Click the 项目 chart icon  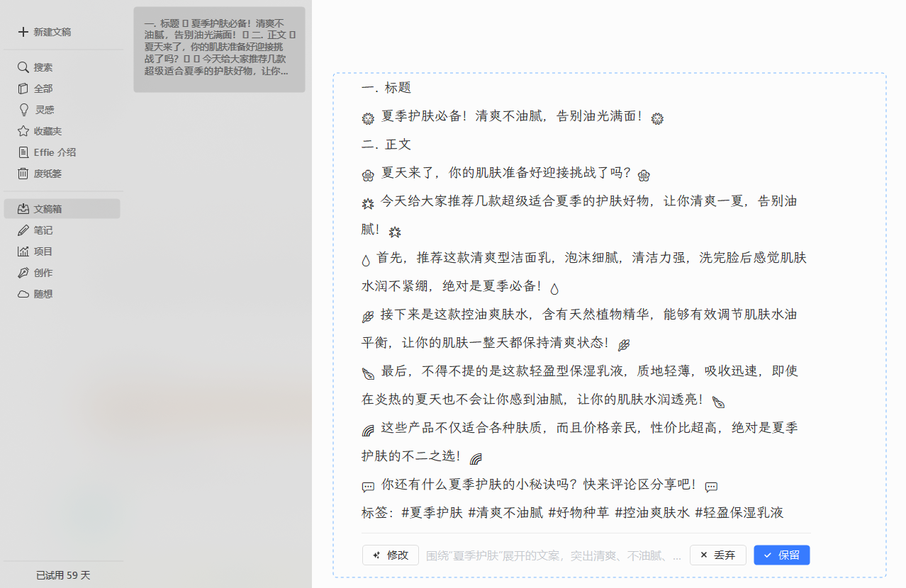click(23, 251)
